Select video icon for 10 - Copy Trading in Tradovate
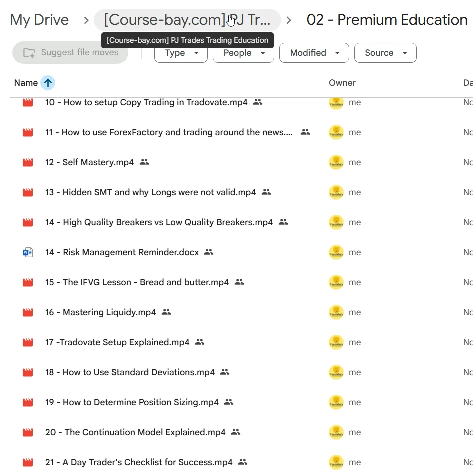This screenshot has height=476, width=473. [x=28, y=102]
